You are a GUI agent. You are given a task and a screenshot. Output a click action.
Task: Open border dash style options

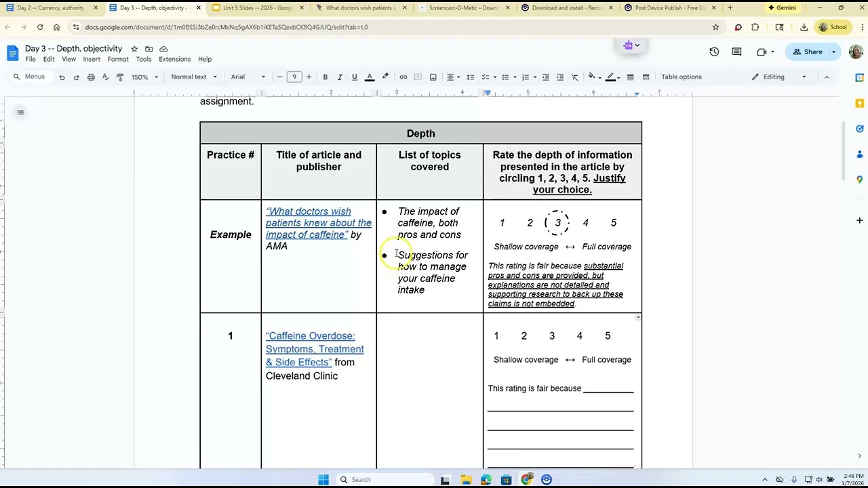click(x=646, y=77)
